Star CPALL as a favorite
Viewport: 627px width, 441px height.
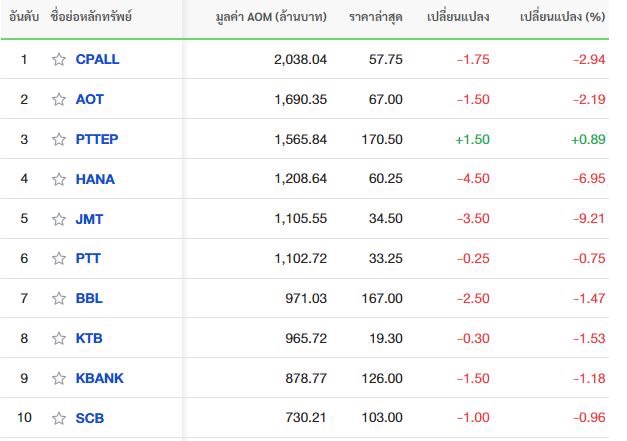pos(59,59)
